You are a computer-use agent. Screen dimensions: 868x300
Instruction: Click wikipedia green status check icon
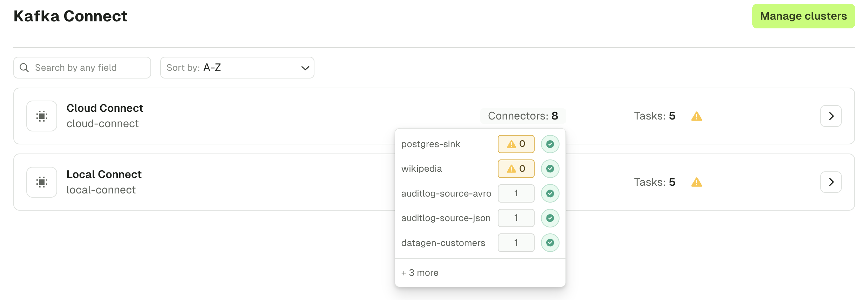pos(550,169)
